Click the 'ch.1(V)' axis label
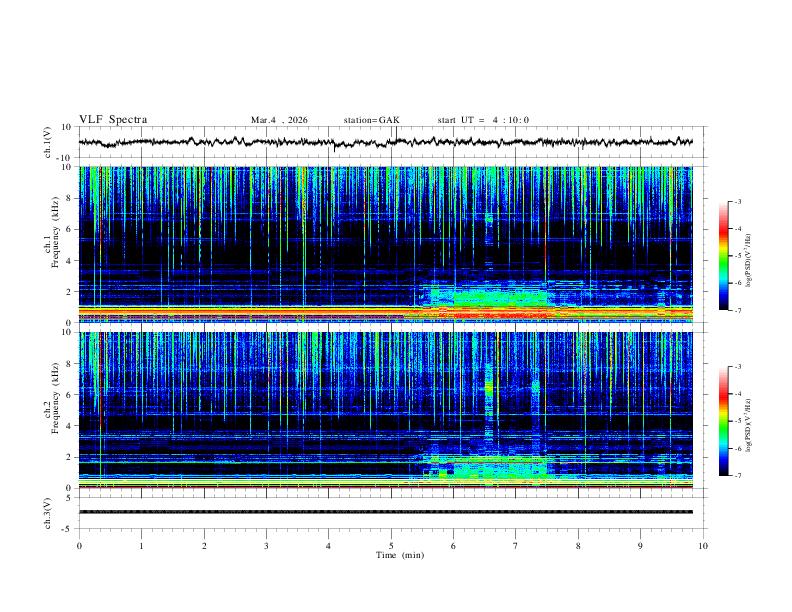This screenshot has width=792, height=612. (48, 142)
